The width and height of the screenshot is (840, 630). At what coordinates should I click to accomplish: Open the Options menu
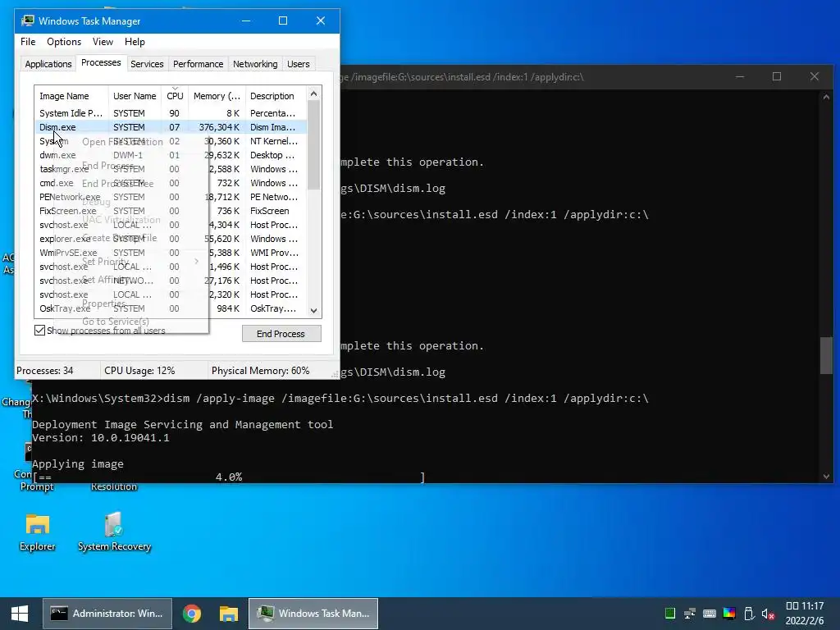coord(64,42)
